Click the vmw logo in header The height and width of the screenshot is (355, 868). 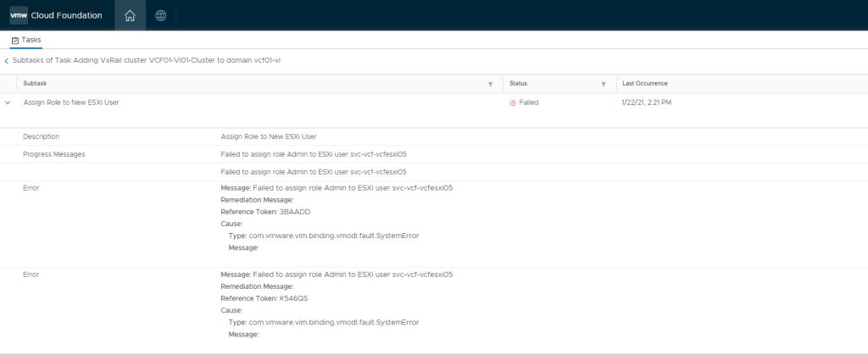pos(19,15)
